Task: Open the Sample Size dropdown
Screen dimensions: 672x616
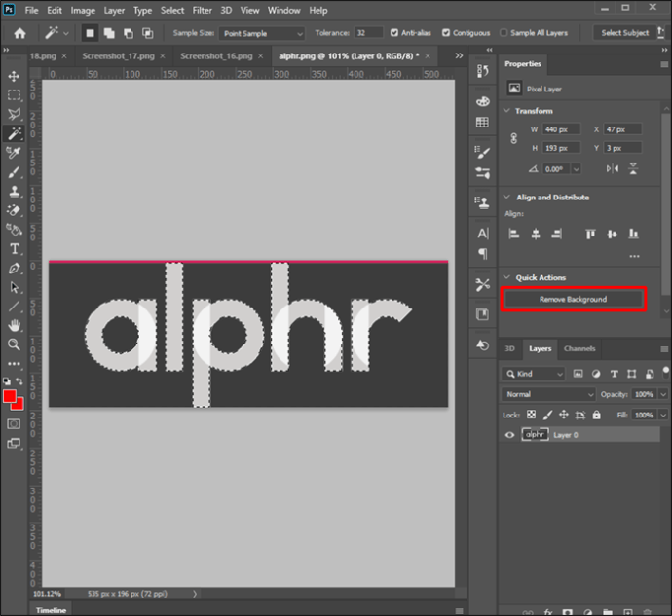Action: click(260, 32)
